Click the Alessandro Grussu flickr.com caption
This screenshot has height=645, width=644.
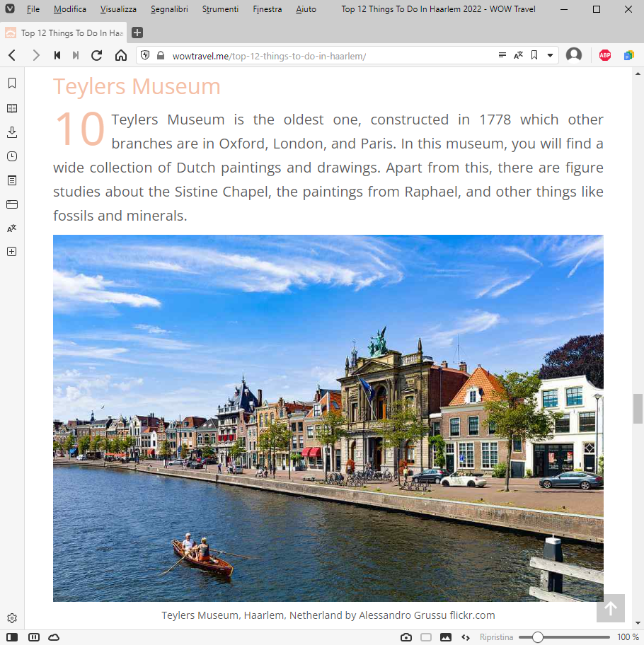(x=328, y=615)
